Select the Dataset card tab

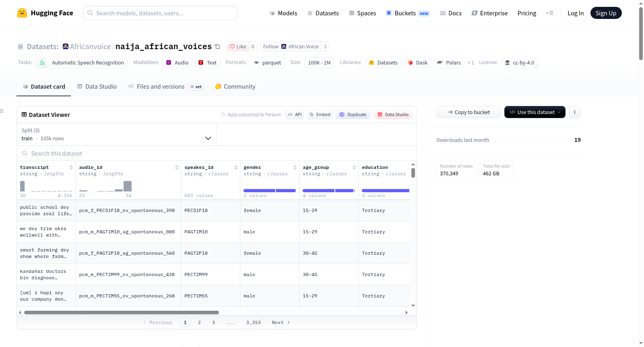coord(44,86)
